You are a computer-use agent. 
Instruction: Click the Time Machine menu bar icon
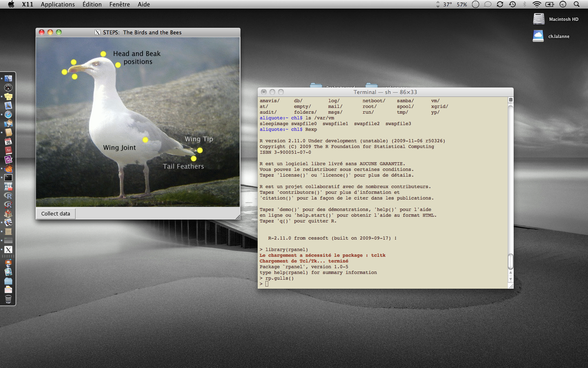(512, 4)
